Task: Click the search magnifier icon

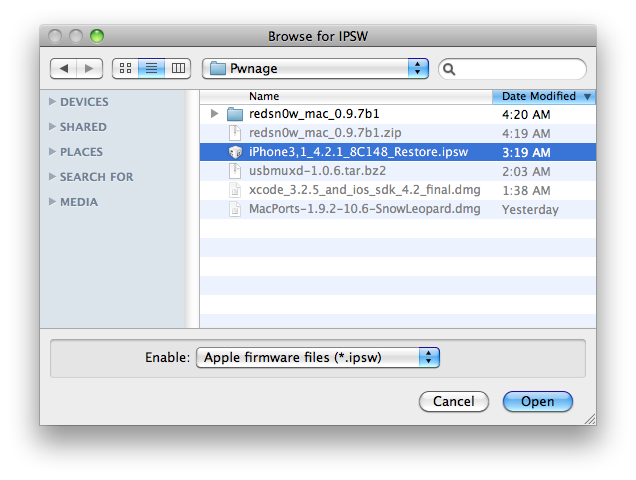Action: coord(449,69)
